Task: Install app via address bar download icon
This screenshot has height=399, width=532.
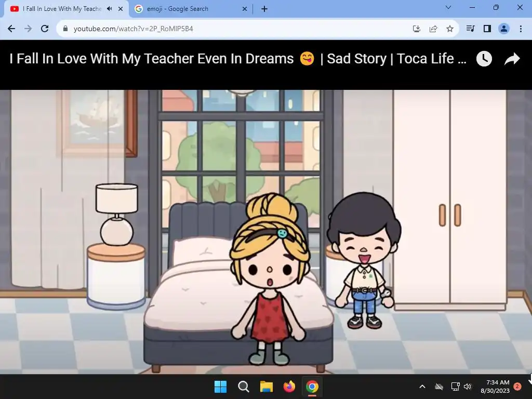Action: pyautogui.click(x=416, y=29)
